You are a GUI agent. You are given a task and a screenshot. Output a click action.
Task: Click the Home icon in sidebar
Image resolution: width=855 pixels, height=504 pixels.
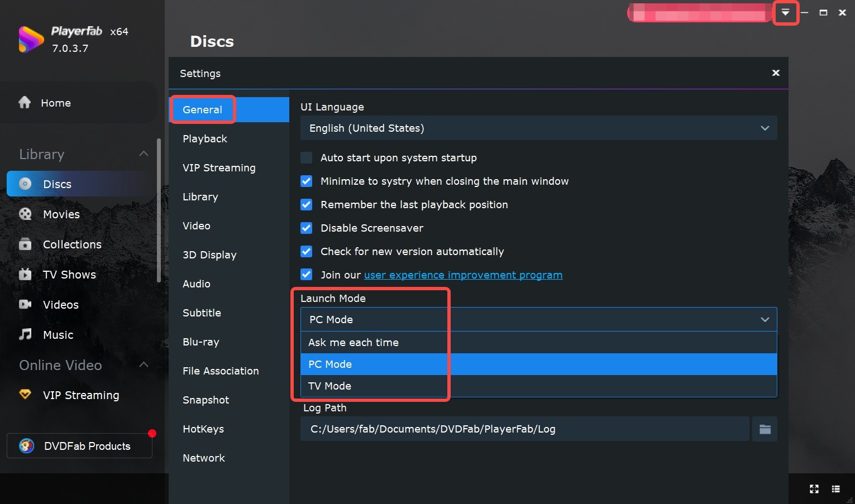tap(25, 103)
